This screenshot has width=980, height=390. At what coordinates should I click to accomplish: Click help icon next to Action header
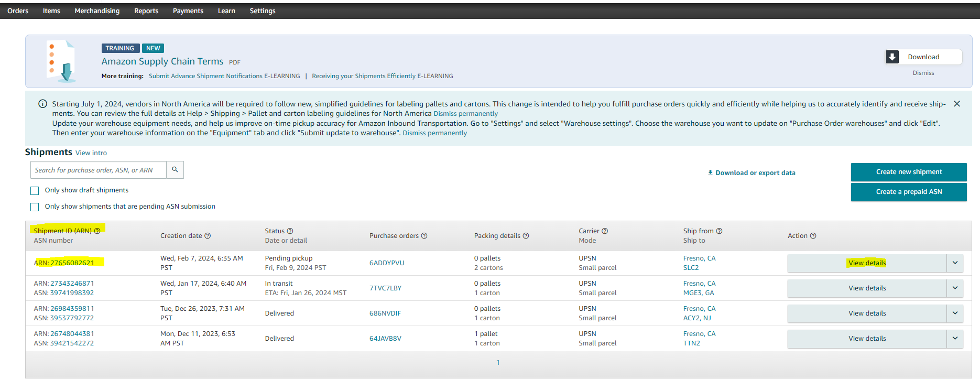[x=813, y=236]
